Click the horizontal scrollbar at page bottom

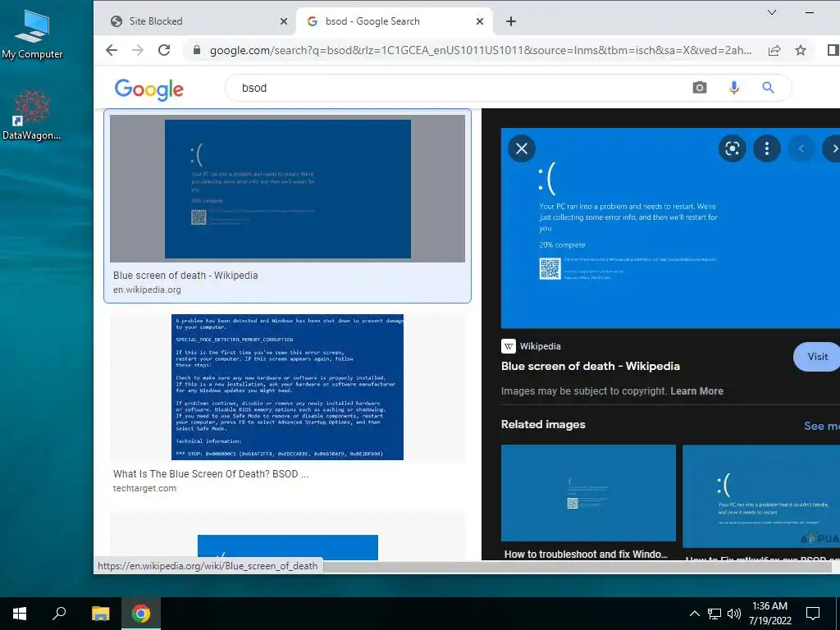(x=576, y=567)
